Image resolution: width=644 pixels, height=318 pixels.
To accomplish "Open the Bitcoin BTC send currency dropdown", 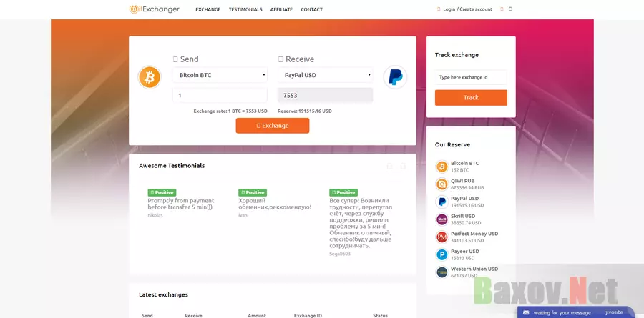I will pos(220,75).
